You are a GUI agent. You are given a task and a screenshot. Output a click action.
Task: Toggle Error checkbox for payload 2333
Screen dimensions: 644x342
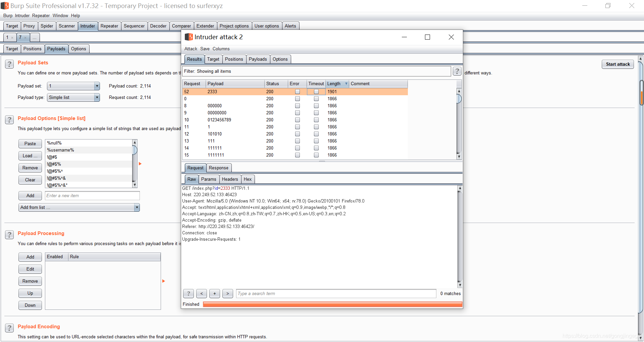(298, 92)
